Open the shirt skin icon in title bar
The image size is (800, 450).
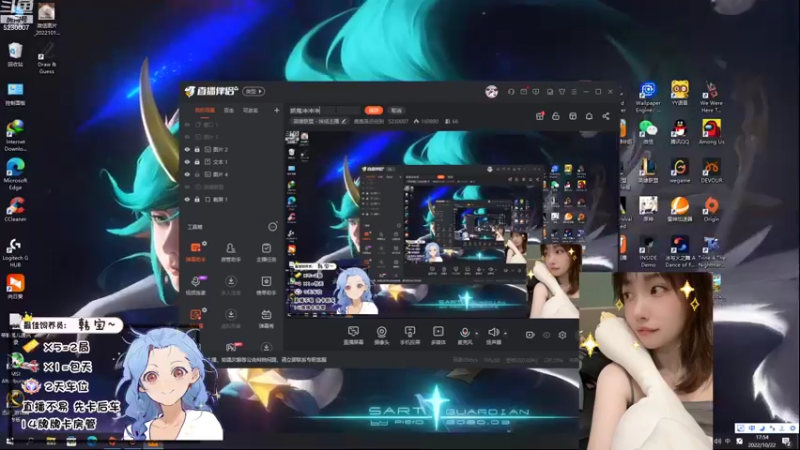point(562,92)
